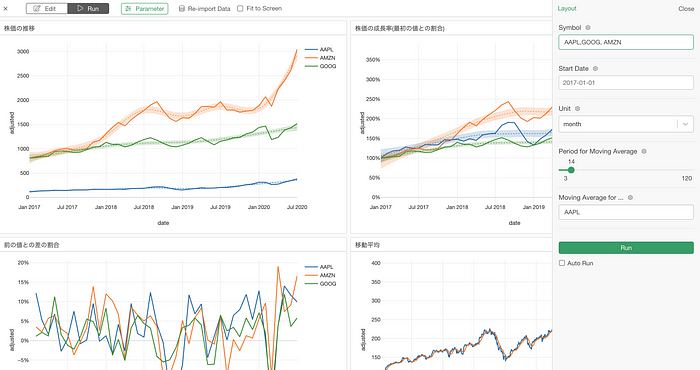Screen dimensions: 700x370
Task: Toggle GOOG legend in top-left price chart
Action: pyautogui.click(x=321, y=67)
